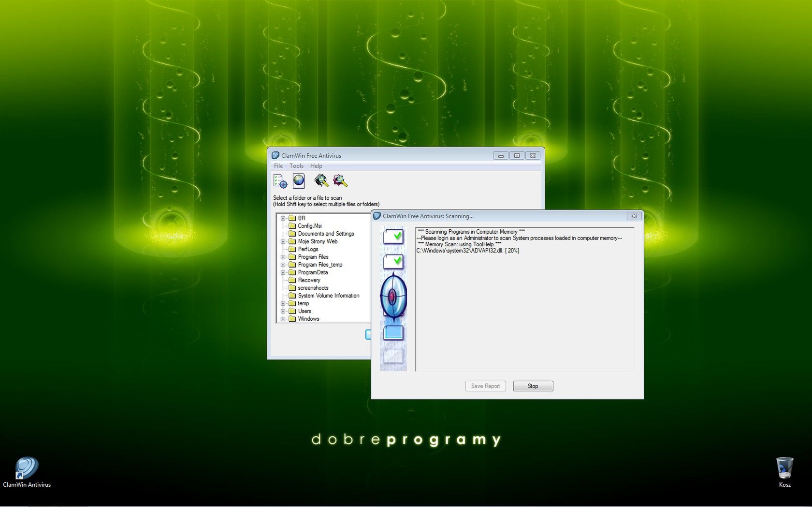This screenshot has width=812, height=507.
Task: Select System Volume Information folder
Action: [x=328, y=296]
